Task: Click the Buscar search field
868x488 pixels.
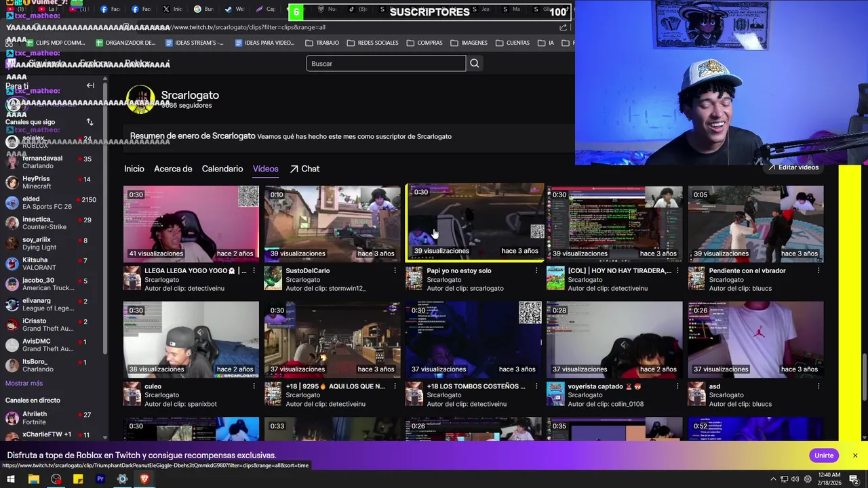Action: [386, 64]
